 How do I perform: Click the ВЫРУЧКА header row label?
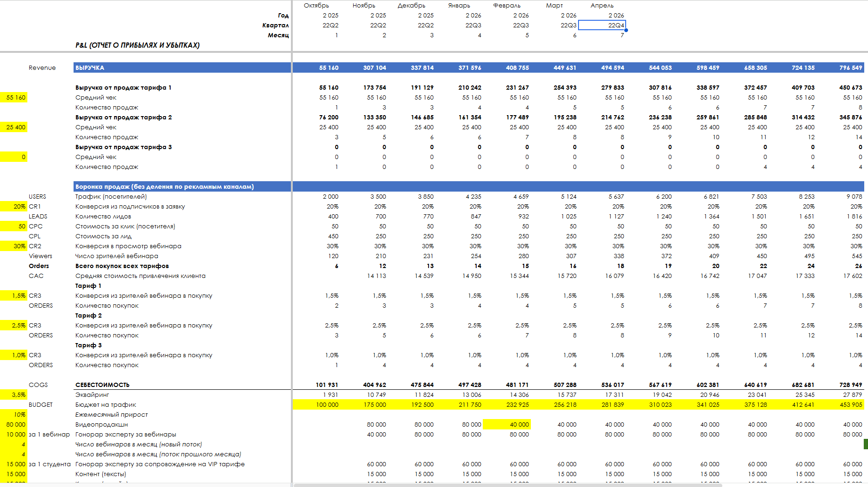point(182,68)
